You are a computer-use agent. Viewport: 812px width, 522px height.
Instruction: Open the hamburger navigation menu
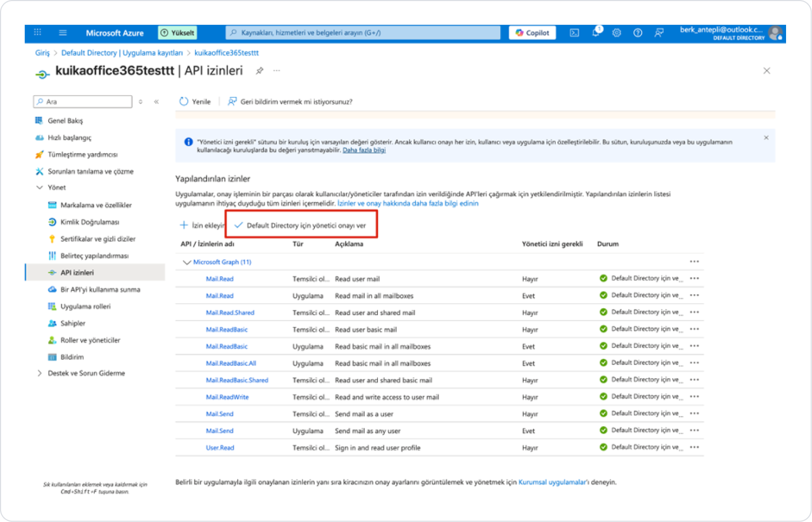(x=63, y=32)
